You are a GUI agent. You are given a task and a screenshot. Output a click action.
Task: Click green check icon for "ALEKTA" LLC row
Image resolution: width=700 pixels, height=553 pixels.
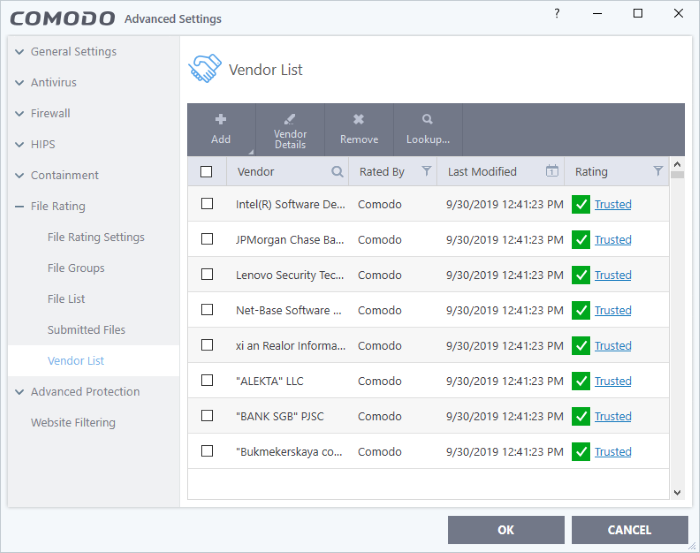(581, 381)
